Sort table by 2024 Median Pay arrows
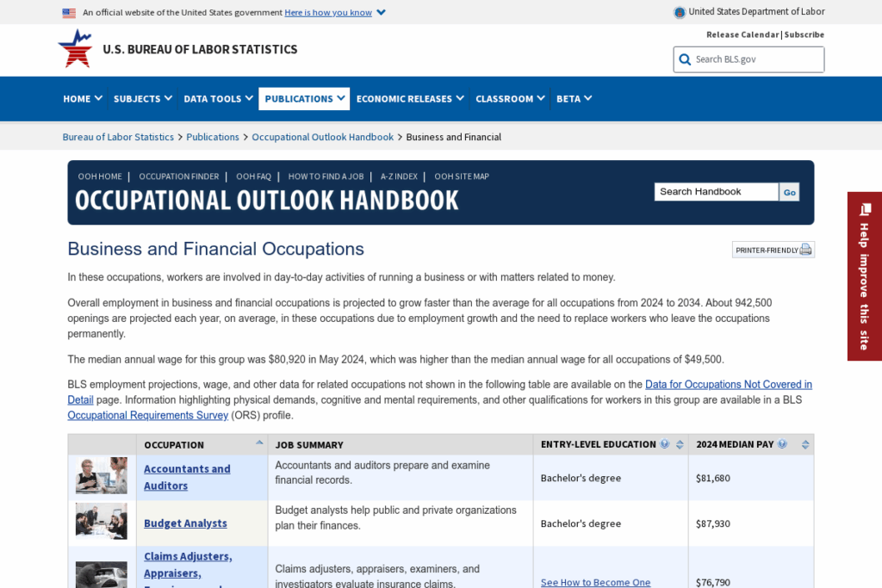 805,444
